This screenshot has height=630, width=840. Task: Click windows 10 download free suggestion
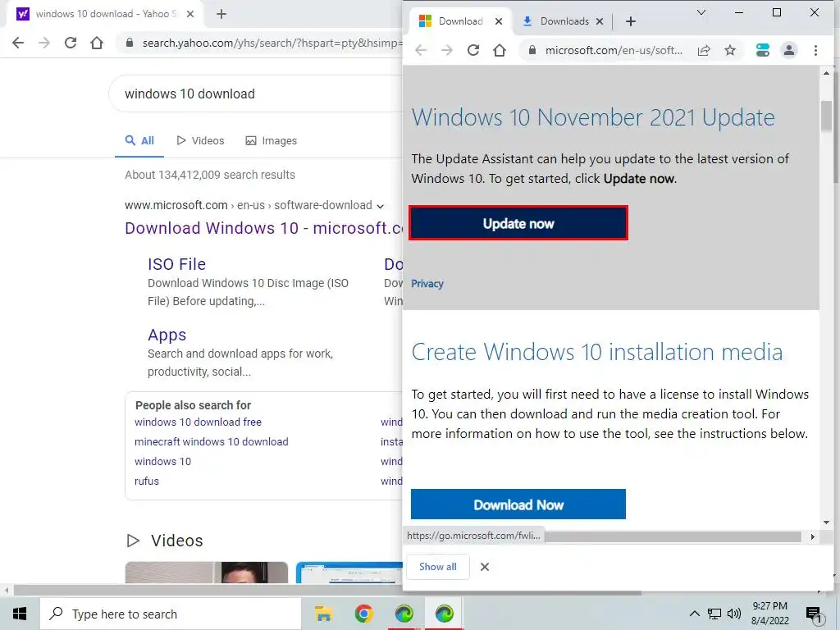[x=199, y=422]
